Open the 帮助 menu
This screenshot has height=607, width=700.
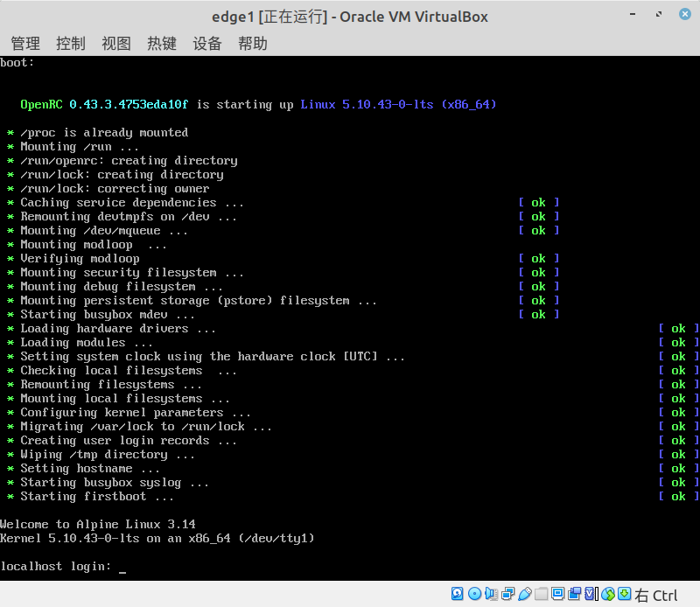coord(252,43)
